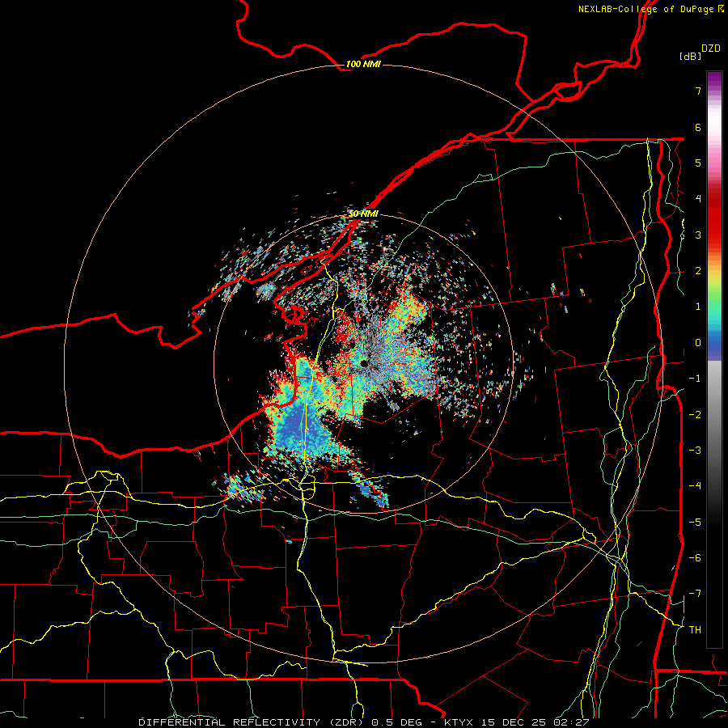The height and width of the screenshot is (728, 728).
Task: Click the 15 DEC 25 date text
Action: pos(514,722)
